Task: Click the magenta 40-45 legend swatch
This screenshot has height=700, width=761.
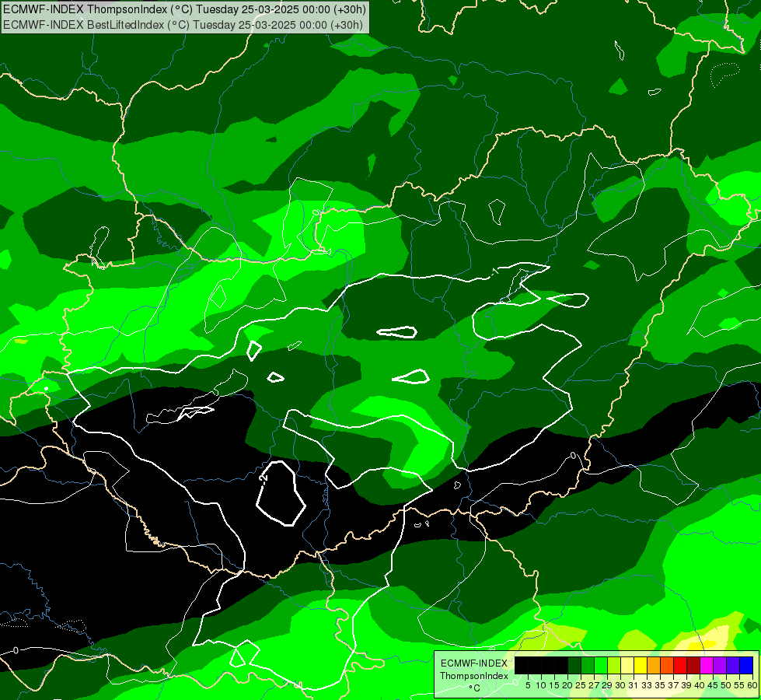Action: [707, 665]
